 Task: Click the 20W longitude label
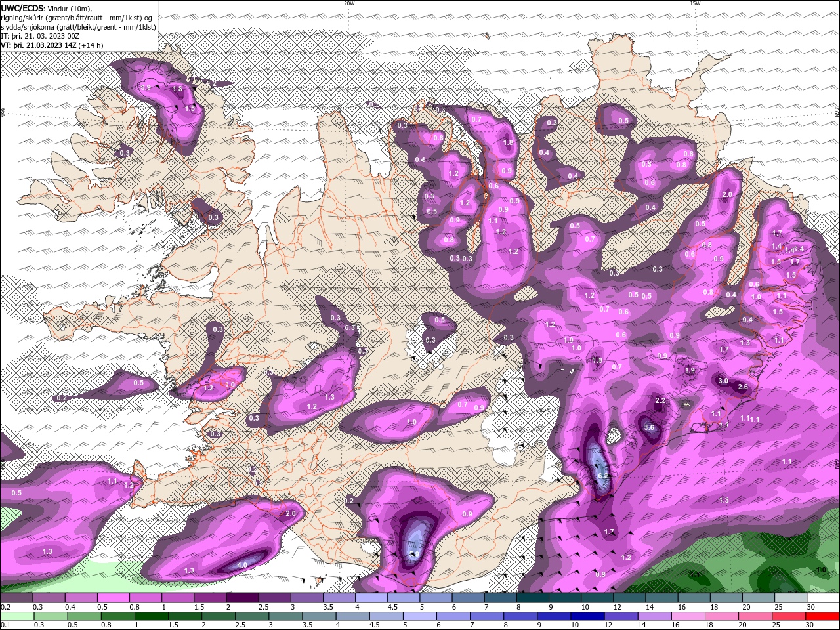pos(349,3)
